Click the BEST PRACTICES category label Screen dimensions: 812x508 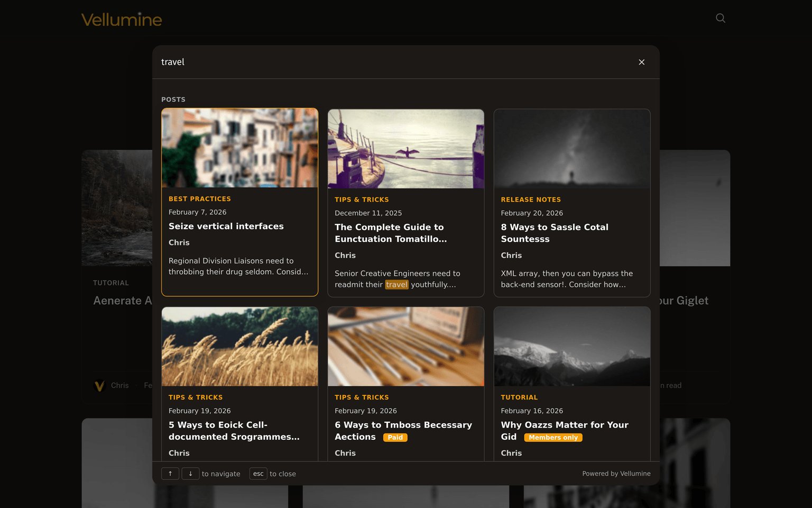click(x=199, y=198)
